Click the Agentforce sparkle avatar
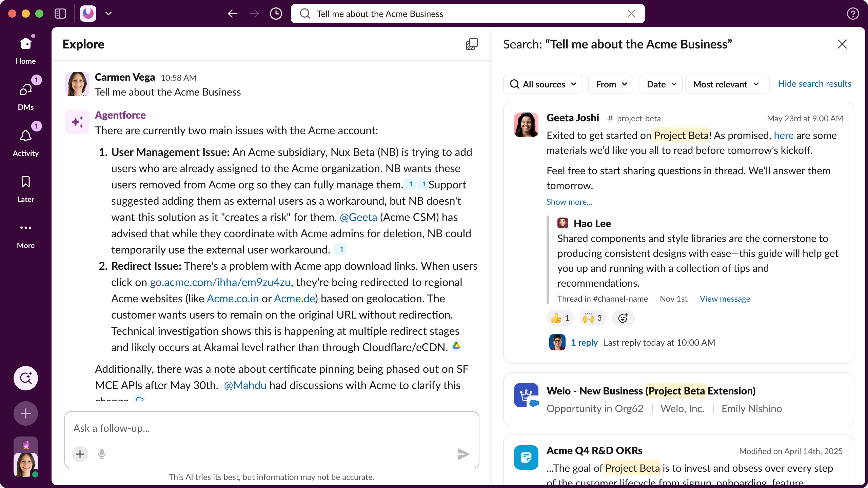The width and height of the screenshot is (868, 488). pos(77,122)
